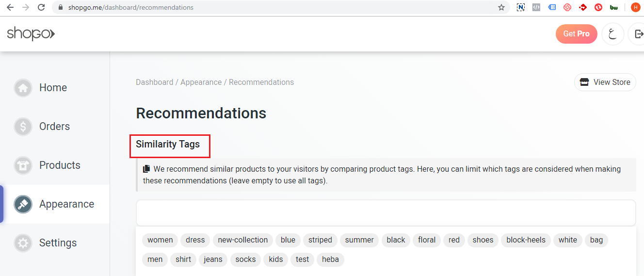Click the browser address bar

click(x=276, y=7)
